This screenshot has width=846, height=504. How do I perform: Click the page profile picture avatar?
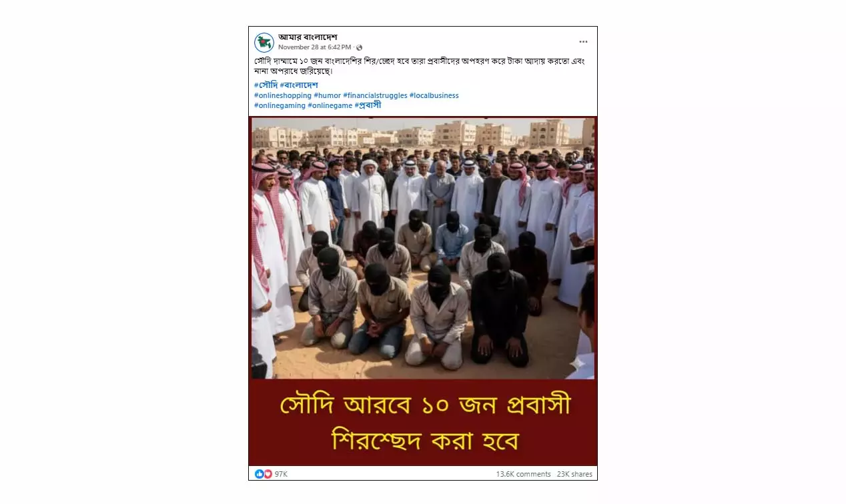point(264,42)
